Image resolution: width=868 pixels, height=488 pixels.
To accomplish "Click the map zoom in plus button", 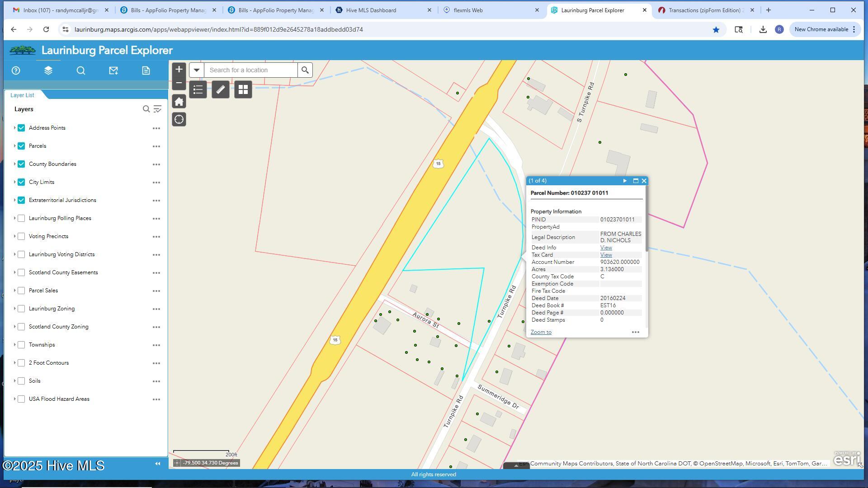I will [x=179, y=70].
